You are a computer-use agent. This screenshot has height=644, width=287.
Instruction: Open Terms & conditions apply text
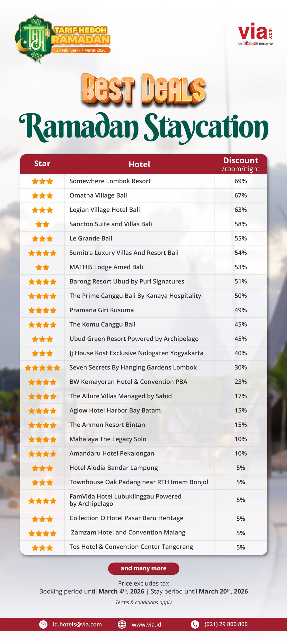(143, 602)
